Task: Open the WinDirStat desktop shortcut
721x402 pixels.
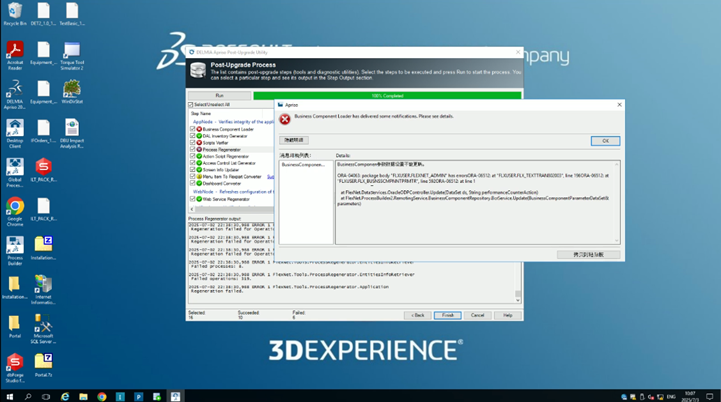Action: click(x=72, y=92)
